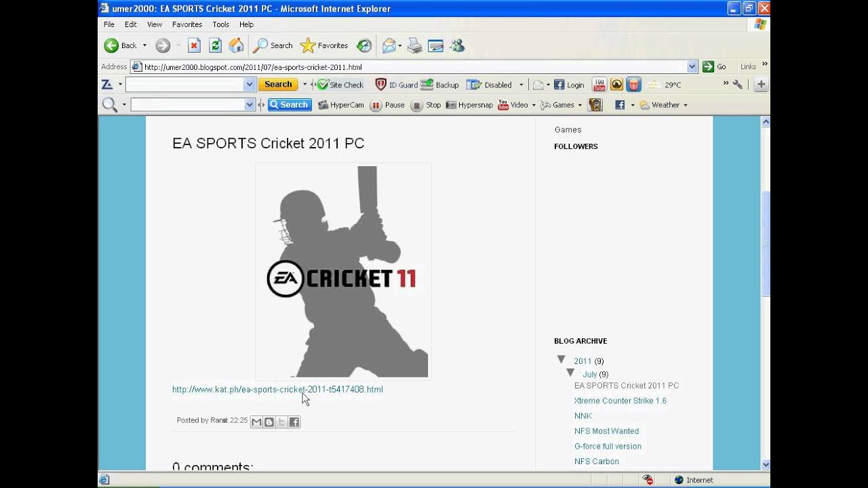Run Site Check in ZoneAlarm toolbar
The height and width of the screenshot is (488, 868).
click(340, 85)
